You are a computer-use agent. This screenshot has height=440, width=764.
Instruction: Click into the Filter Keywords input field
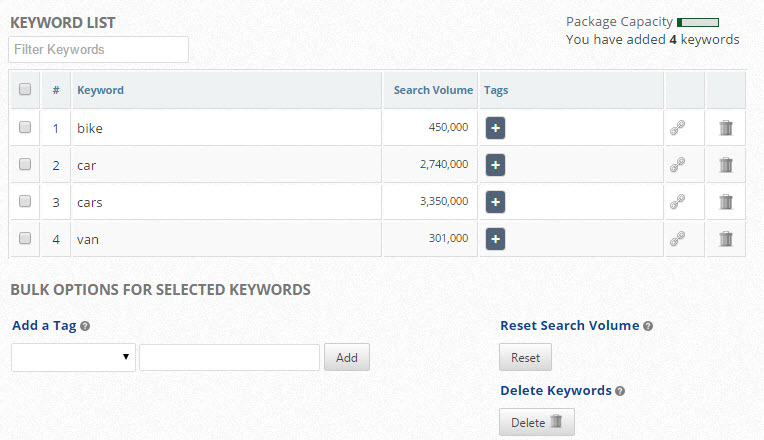(x=98, y=49)
